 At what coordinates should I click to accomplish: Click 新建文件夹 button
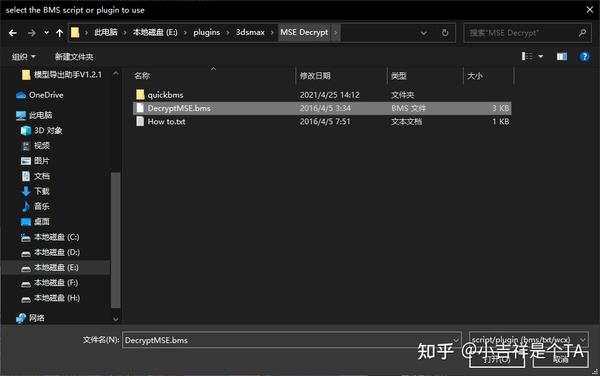(74, 57)
